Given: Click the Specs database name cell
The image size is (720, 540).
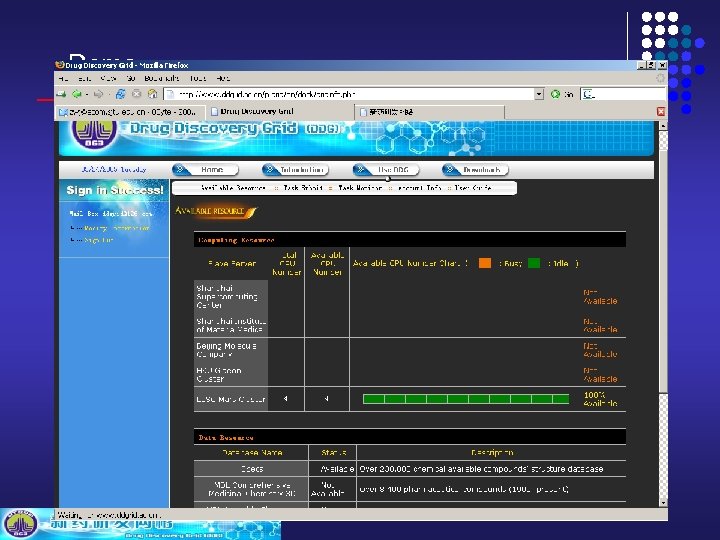Looking at the screenshot, I should click(x=252, y=469).
